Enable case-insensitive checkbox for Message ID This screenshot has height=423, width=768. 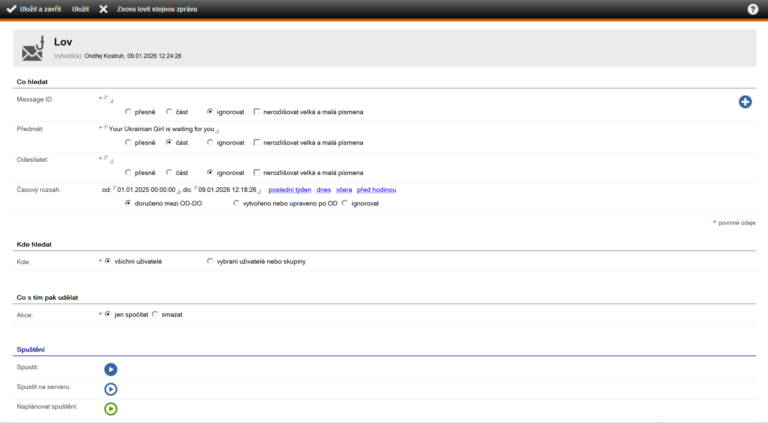[257, 112]
